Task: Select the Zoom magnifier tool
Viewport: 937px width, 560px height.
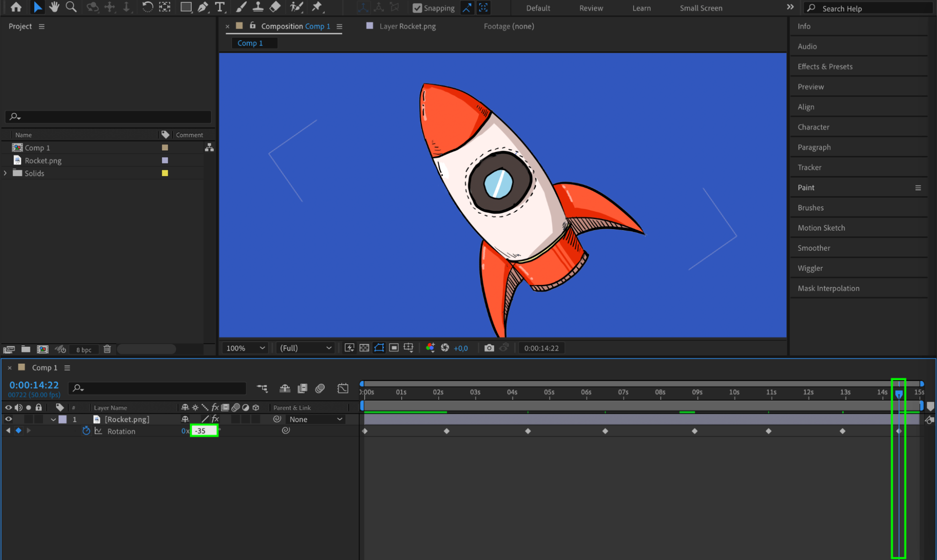Action: coord(71,7)
